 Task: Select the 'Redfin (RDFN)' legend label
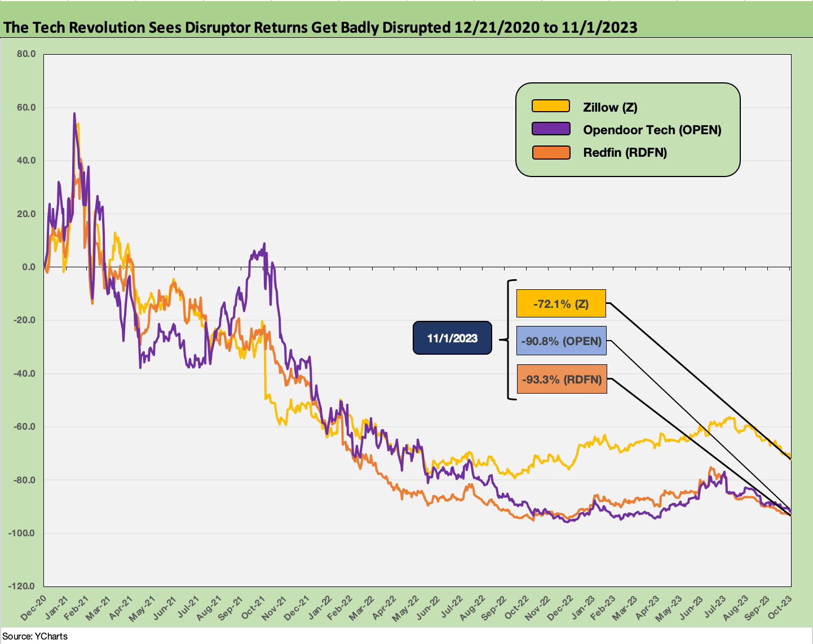tap(625, 152)
